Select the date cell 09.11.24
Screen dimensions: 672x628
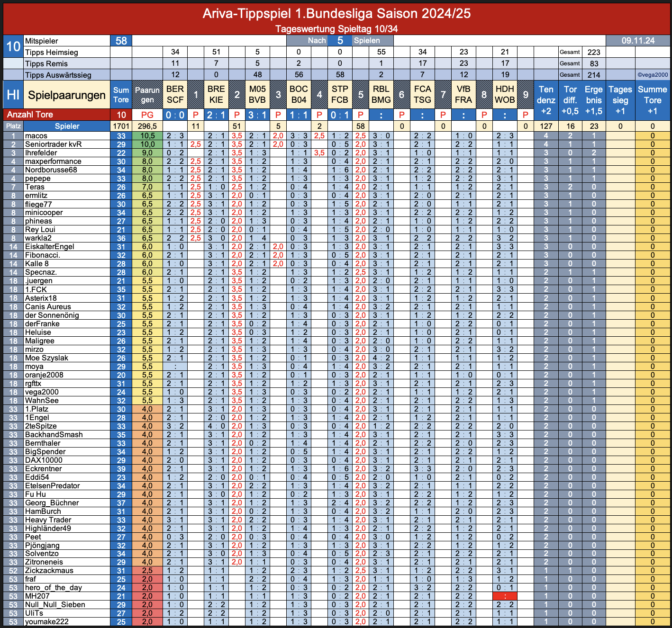[638, 41]
